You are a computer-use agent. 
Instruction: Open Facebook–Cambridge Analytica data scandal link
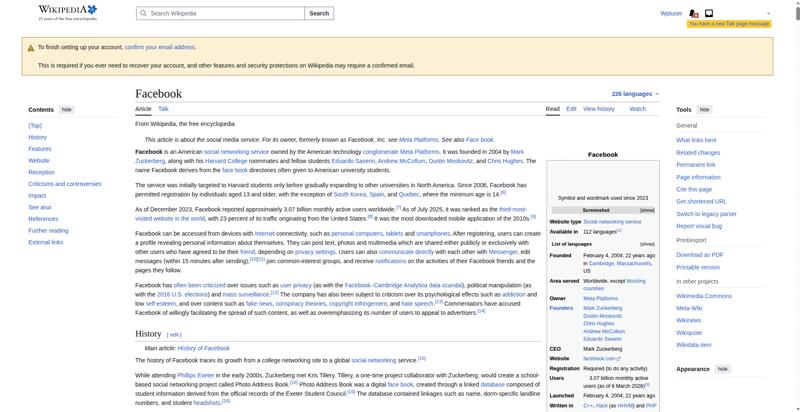(x=404, y=286)
